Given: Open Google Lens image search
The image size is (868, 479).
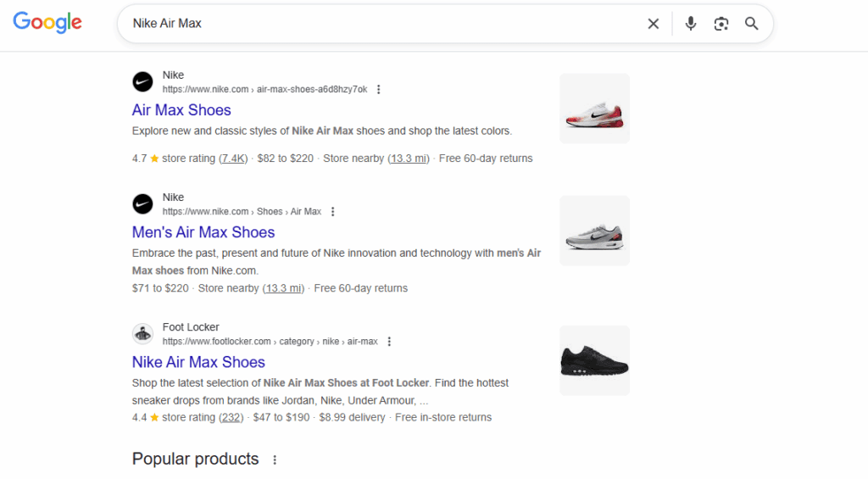Looking at the screenshot, I should click(x=721, y=23).
